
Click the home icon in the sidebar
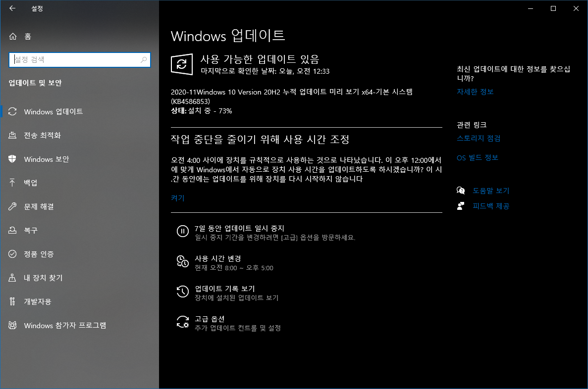point(13,36)
